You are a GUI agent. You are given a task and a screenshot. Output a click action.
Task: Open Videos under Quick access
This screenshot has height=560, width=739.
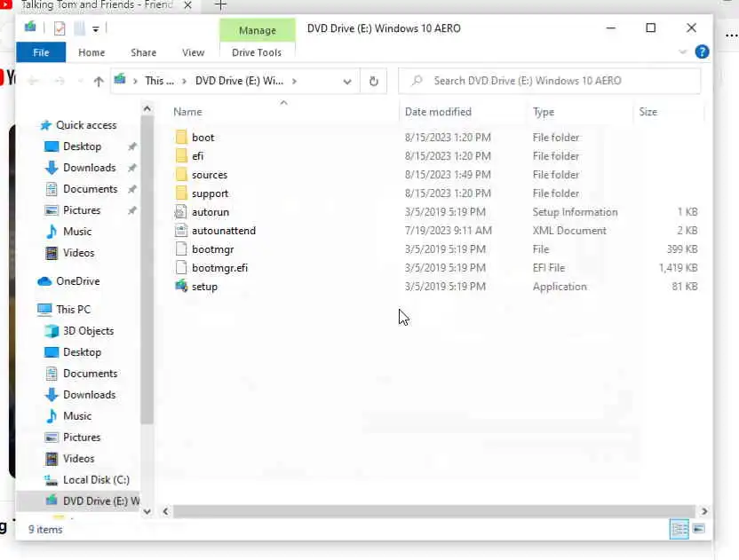[x=78, y=252]
